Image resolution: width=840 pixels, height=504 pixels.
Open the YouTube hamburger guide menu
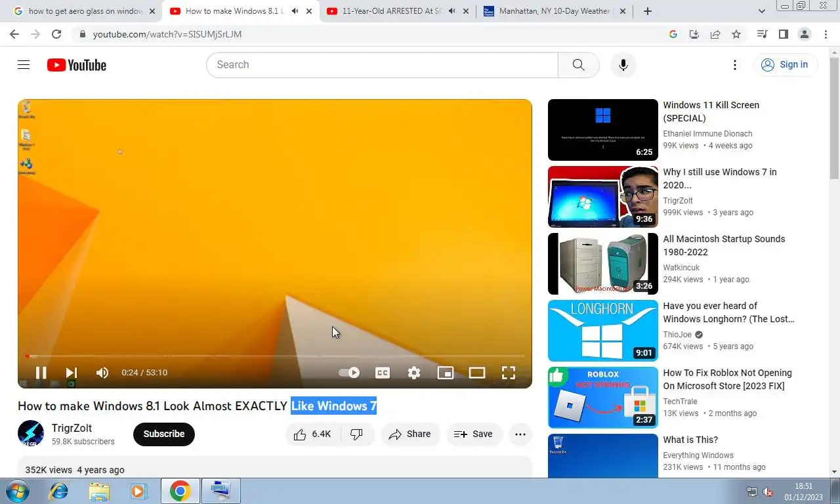[24, 64]
